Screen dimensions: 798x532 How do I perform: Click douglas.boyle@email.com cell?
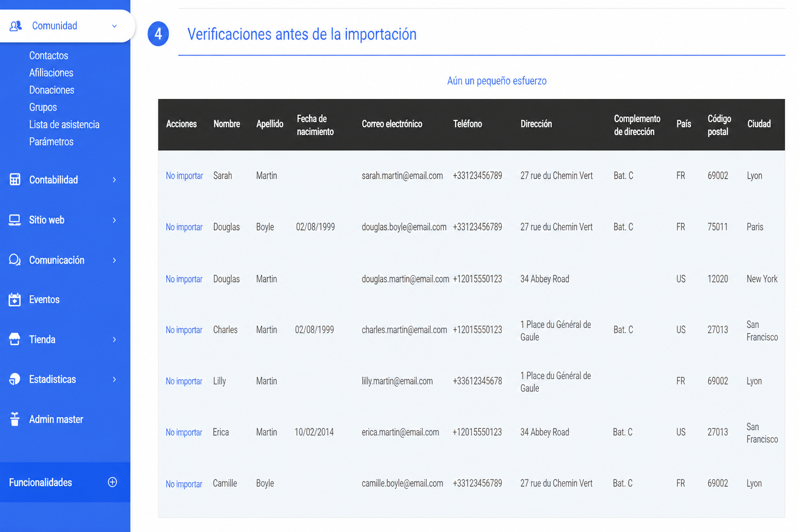[x=404, y=227]
